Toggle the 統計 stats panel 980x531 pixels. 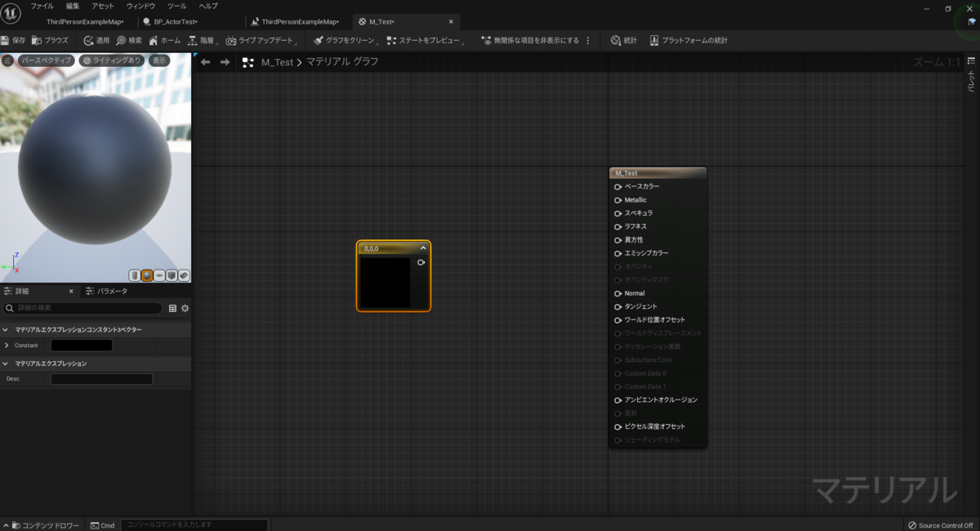(624, 40)
